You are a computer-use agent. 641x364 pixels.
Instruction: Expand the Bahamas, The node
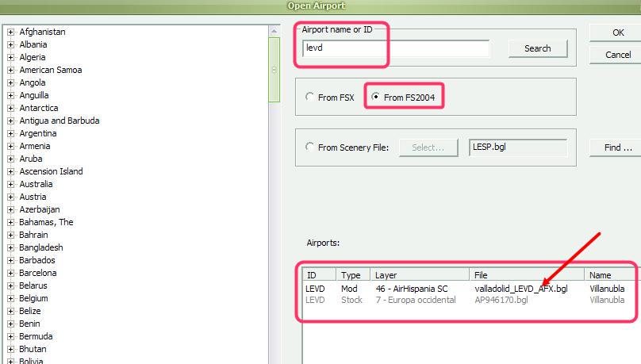[11, 223]
